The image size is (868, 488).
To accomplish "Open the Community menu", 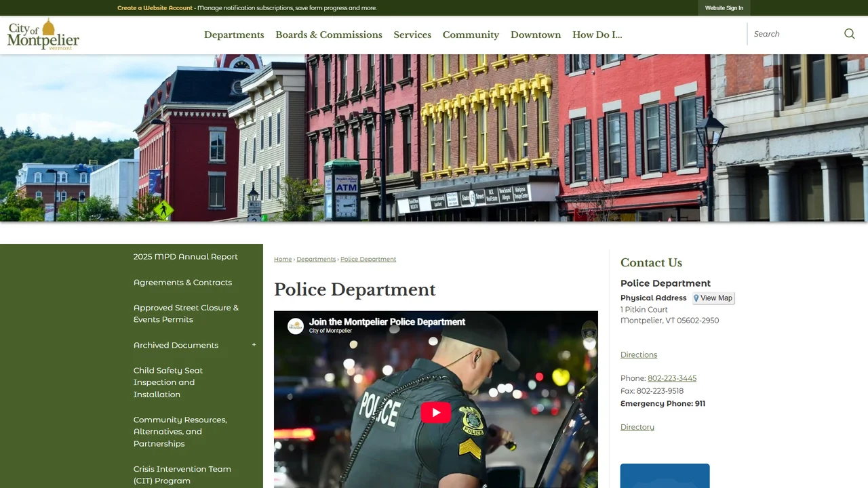I will (x=471, y=35).
